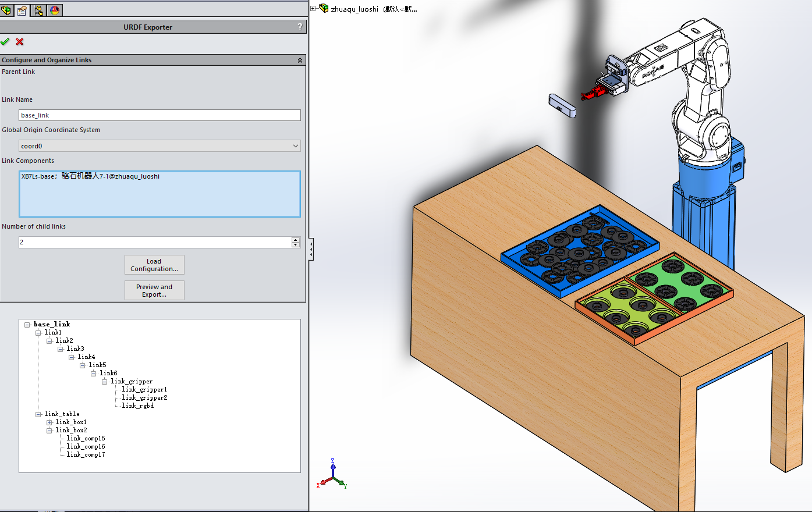Collapse the link_gripper tree node

point(105,382)
